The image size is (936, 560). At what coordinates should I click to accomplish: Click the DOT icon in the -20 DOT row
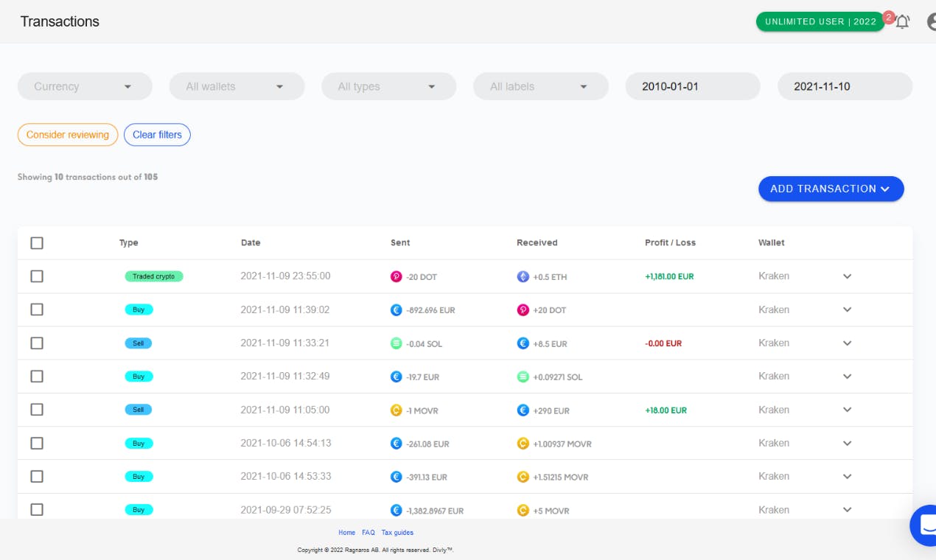tap(397, 277)
